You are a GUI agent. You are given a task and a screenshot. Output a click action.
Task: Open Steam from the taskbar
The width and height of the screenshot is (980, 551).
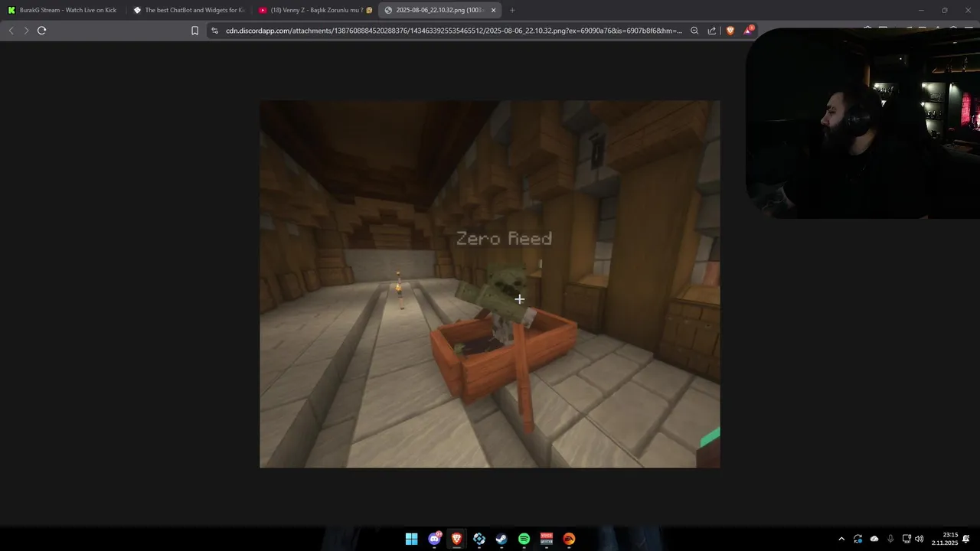point(501,539)
